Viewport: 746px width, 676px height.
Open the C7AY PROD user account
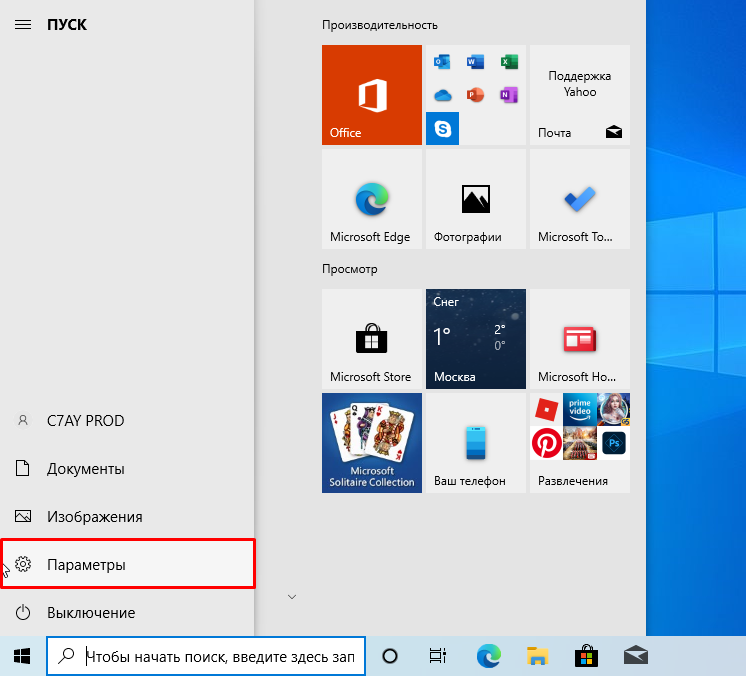(x=127, y=421)
